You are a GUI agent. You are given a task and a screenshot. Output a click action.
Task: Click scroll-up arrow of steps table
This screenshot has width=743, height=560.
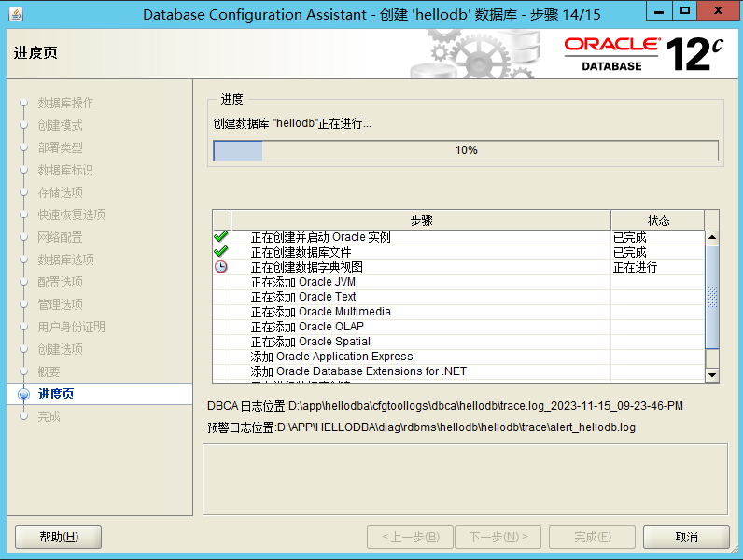(x=711, y=237)
